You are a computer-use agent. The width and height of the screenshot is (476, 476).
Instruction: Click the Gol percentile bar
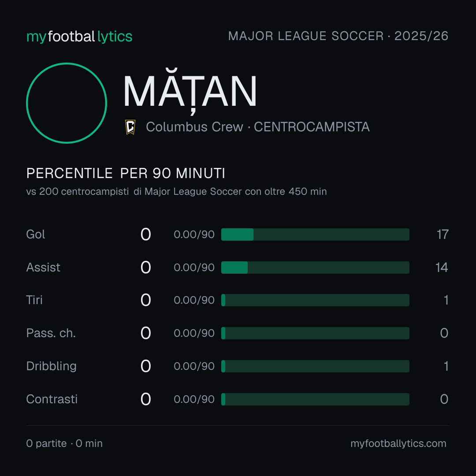click(x=315, y=234)
